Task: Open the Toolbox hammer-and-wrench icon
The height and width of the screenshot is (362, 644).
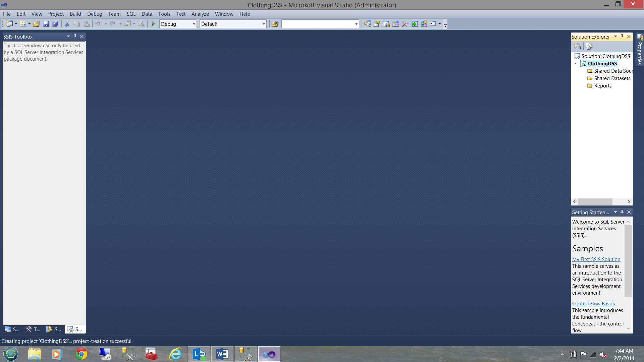Action: 405,24
